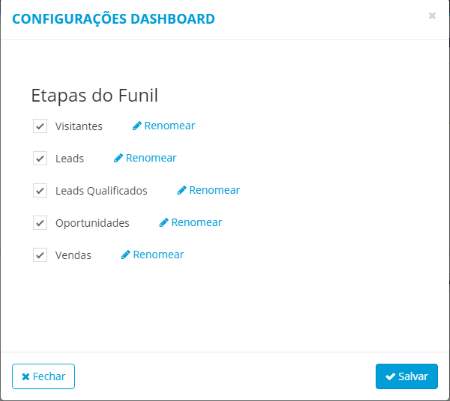Toggle the Leads checkbox

(40, 158)
